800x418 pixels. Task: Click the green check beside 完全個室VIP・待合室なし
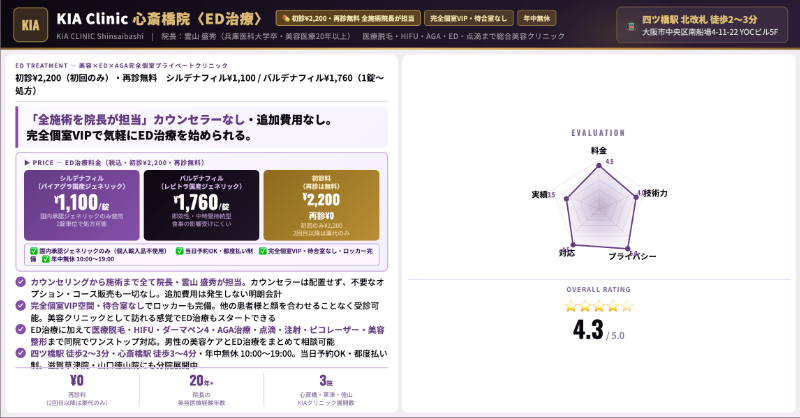point(260,250)
